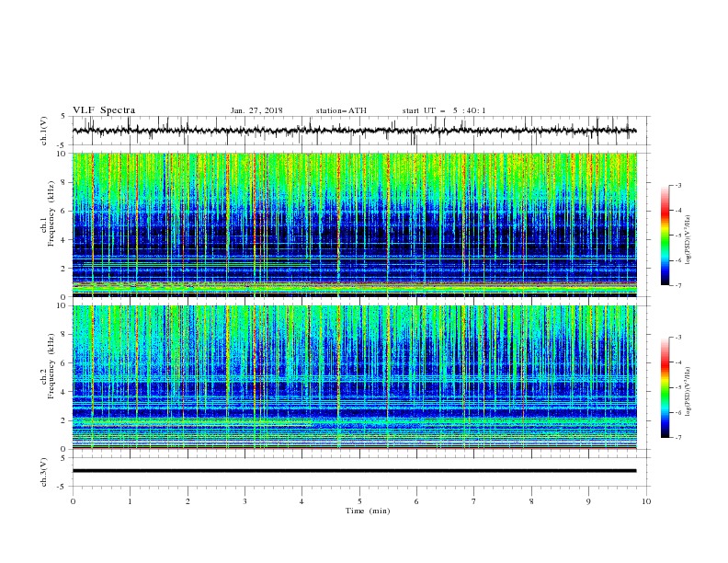This screenshot has width=728, height=563.
Task: Click the "6" kHz tick on ch.1 axis
Action: tap(65, 211)
